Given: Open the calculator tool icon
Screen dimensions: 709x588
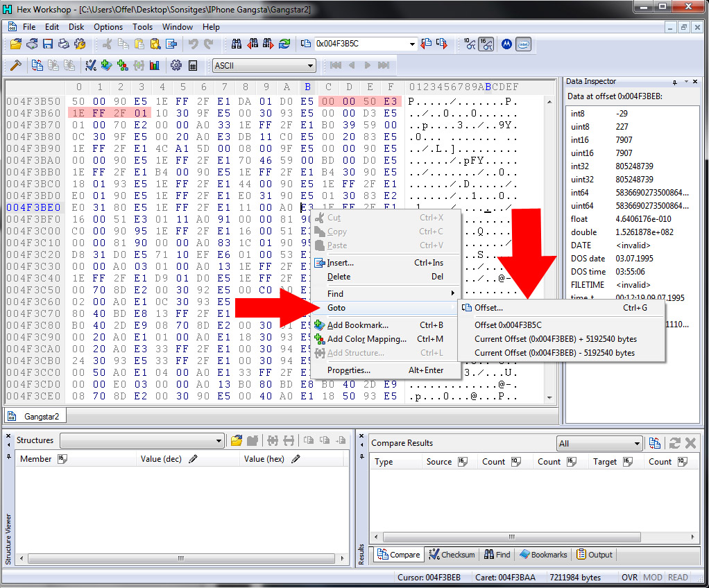Looking at the screenshot, I should 193,65.
